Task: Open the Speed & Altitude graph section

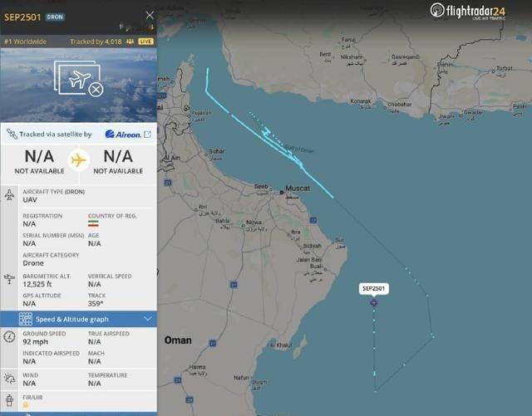Action: pos(78,319)
